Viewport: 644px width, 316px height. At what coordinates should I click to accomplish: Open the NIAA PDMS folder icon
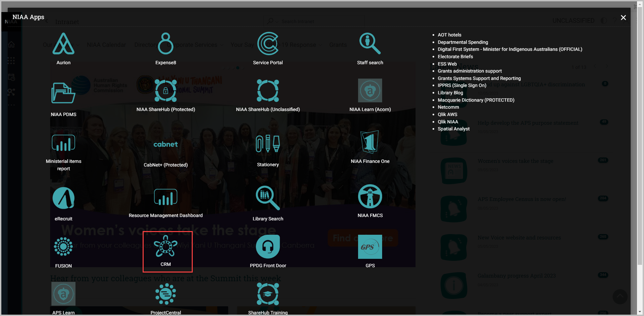(x=63, y=93)
